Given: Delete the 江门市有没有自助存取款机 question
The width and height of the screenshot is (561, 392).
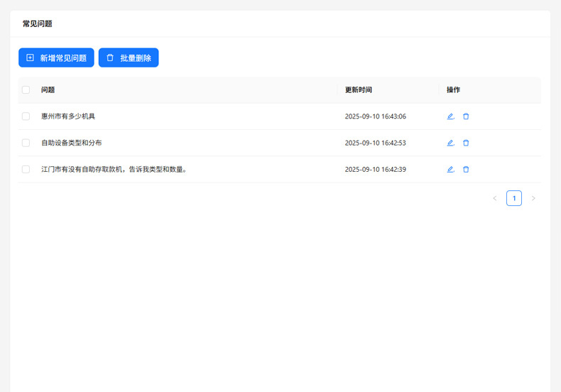Looking at the screenshot, I should pos(466,170).
